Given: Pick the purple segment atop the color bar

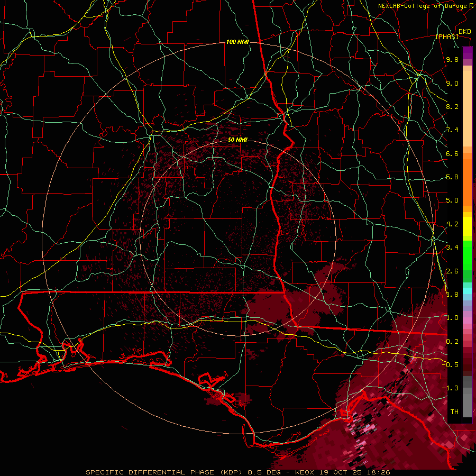Looking at the screenshot, I should tap(467, 53).
